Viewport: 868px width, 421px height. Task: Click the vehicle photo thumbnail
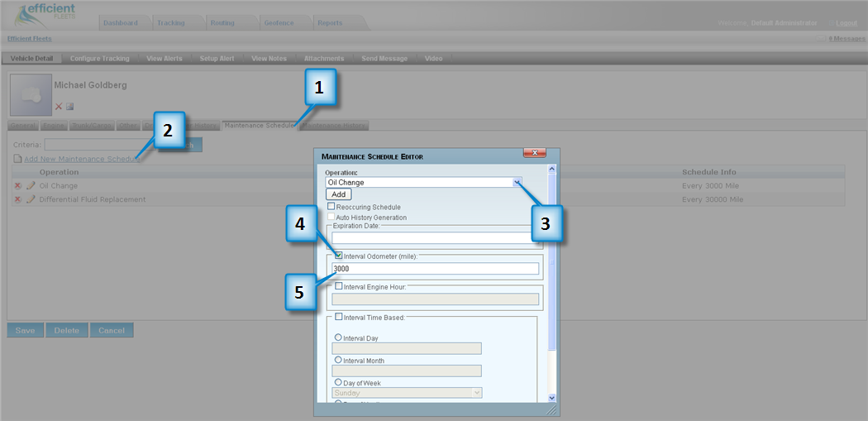tap(31, 95)
